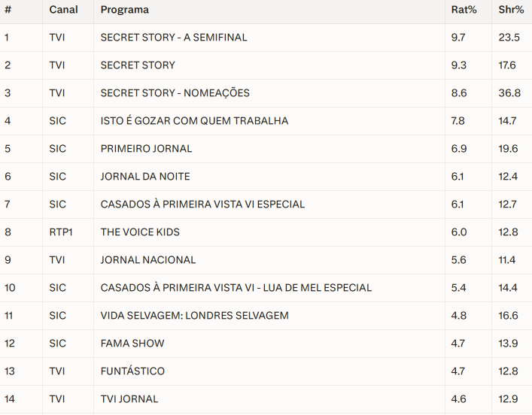The image size is (532, 415).
Task: Select CASADOS À PRIMEIRA VISTA VI ESPECIAL
Action: [202, 204]
